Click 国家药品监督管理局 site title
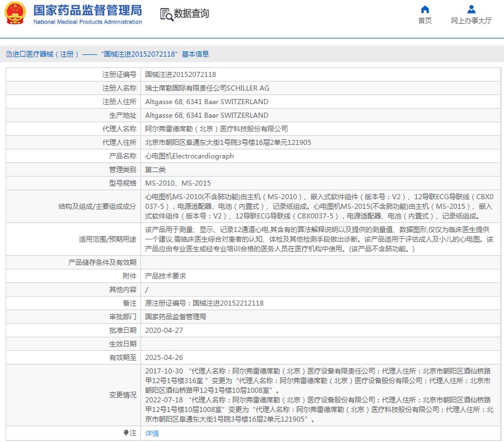The image size is (504, 442). pos(87,10)
